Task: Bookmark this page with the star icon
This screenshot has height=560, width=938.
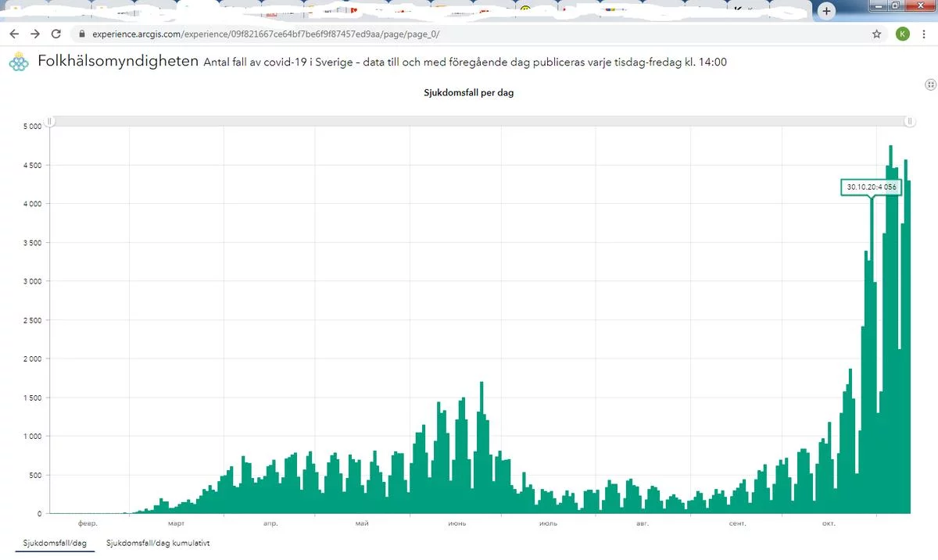Action: click(877, 34)
